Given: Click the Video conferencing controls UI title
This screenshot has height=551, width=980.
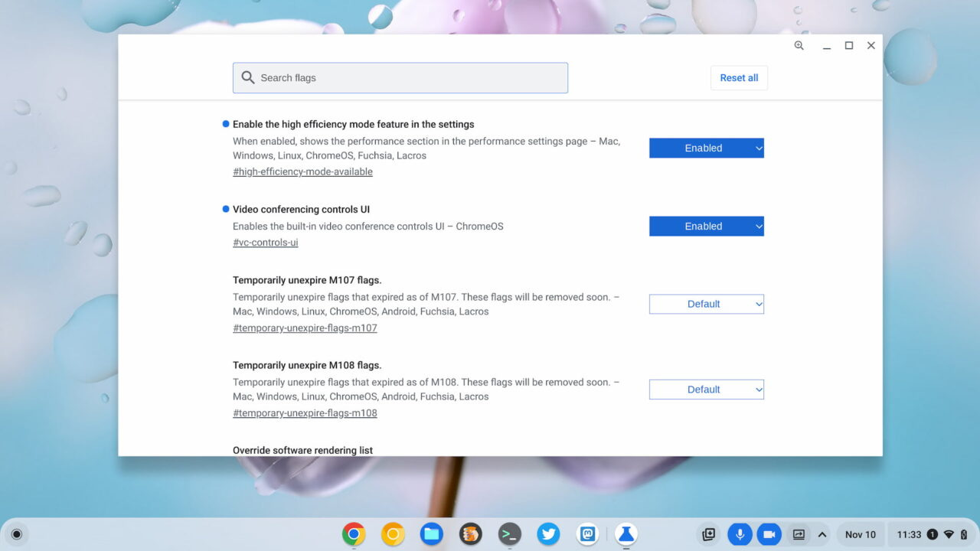Looking at the screenshot, I should click(302, 209).
